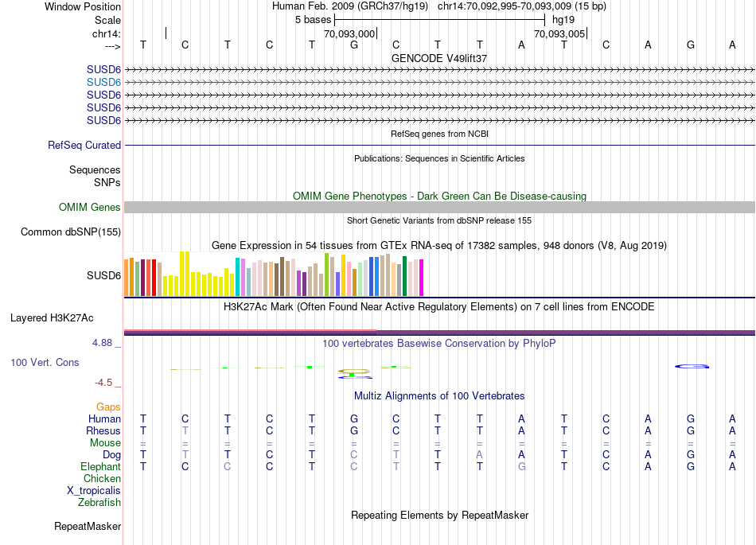Click the -4.5 PhyloP lower scale value
Screen dimensions: 756x545
tap(103, 383)
